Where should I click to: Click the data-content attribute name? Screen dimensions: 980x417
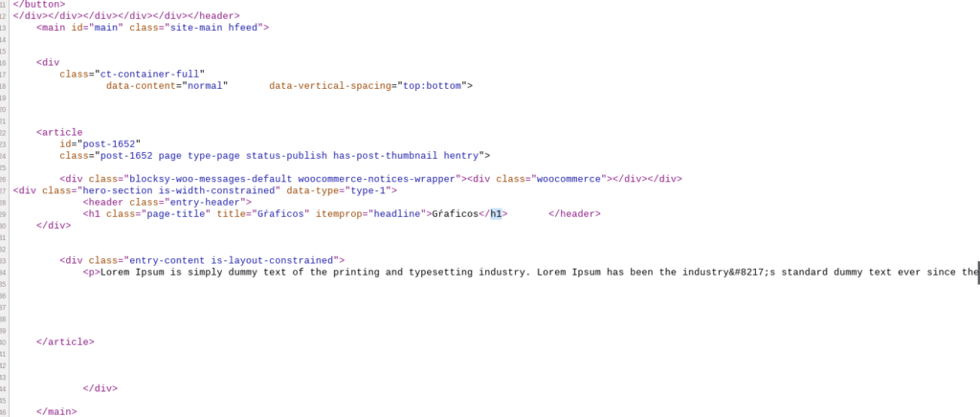tap(142, 86)
